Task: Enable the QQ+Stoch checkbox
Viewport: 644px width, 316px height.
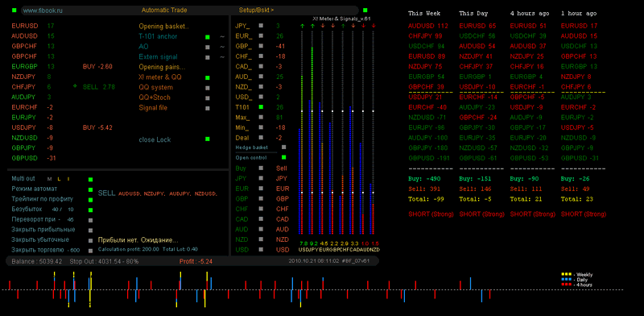Action: pos(208,98)
